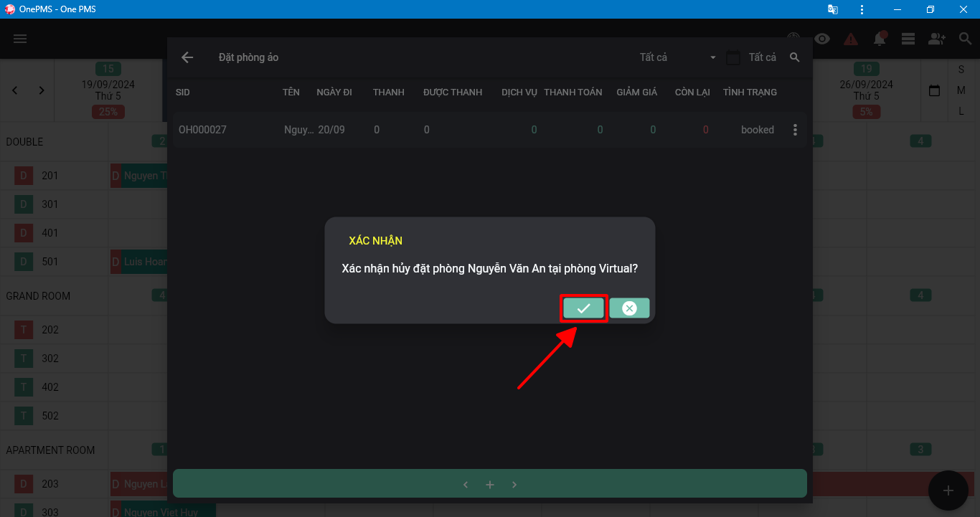Image resolution: width=980 pixels, height=517 pixels.
Task: Collapse the APARTMENT ROOM type group
Action: (x=50, y=450)
